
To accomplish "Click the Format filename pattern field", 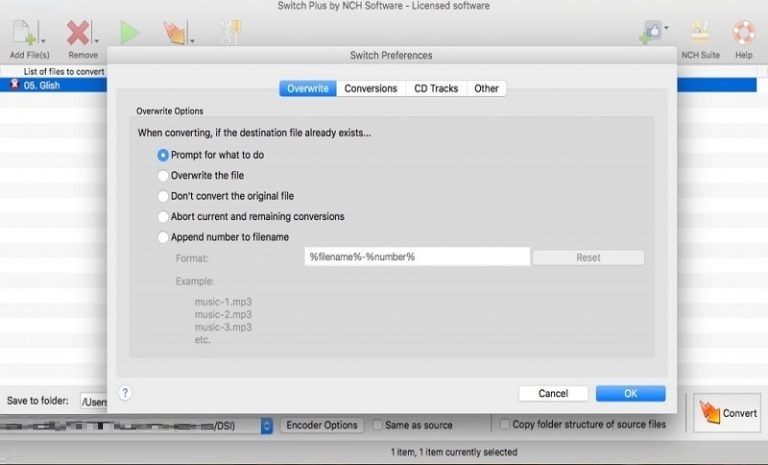I will [x=417, y=257].
